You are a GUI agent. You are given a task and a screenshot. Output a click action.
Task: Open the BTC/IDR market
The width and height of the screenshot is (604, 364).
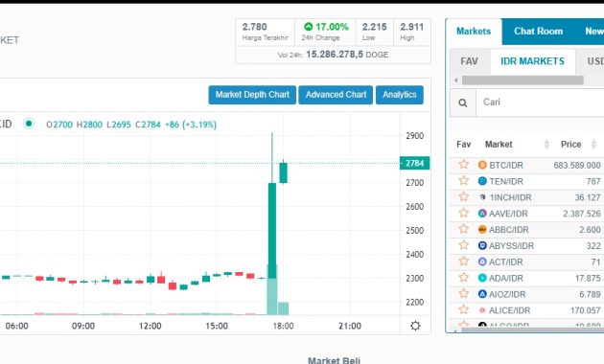pos(506,165)
